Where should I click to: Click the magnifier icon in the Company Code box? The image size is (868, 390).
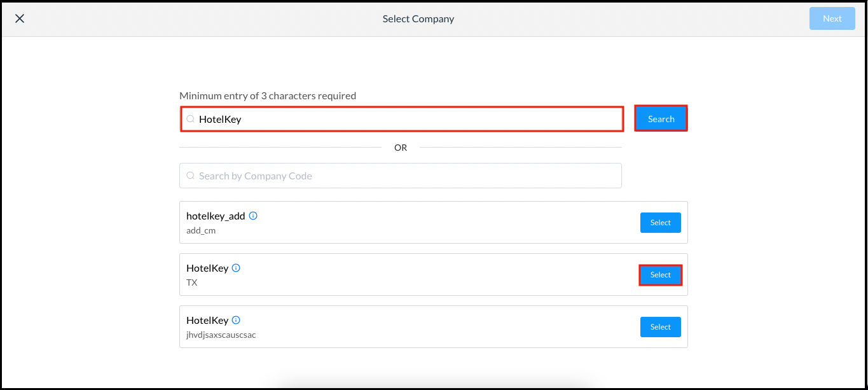(x=190, y=175)
